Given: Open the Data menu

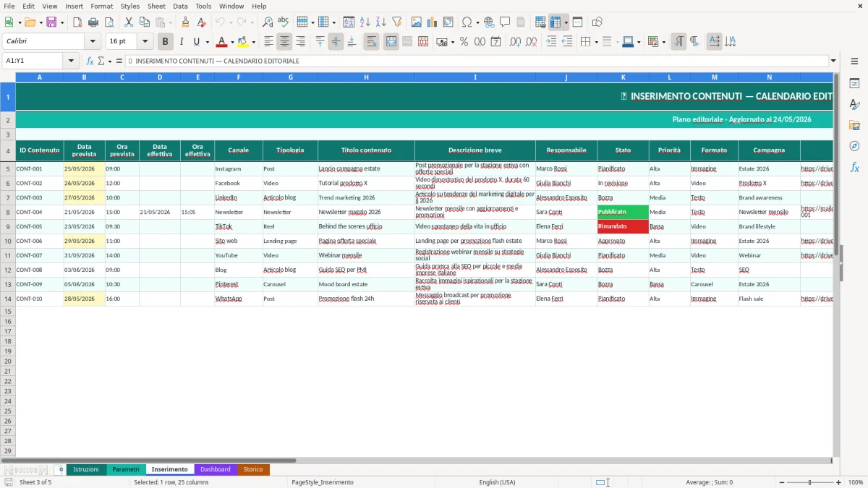Looking at the screenshot, I should click(180, 6).
